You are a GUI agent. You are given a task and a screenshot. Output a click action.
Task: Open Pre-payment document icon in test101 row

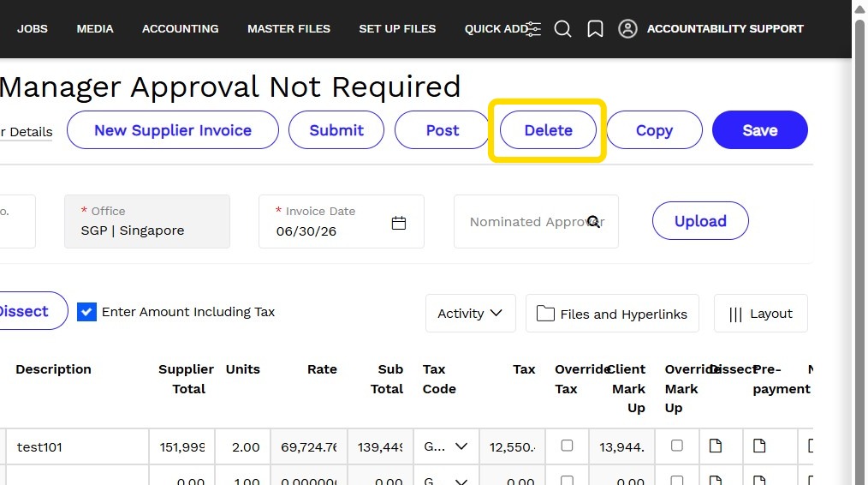click(759, 446)
